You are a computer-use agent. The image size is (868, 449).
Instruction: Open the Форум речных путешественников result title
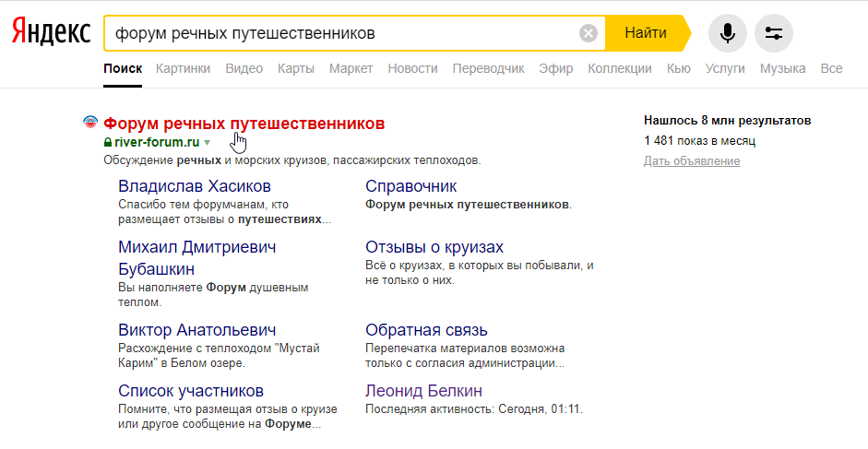click(244, 123)
